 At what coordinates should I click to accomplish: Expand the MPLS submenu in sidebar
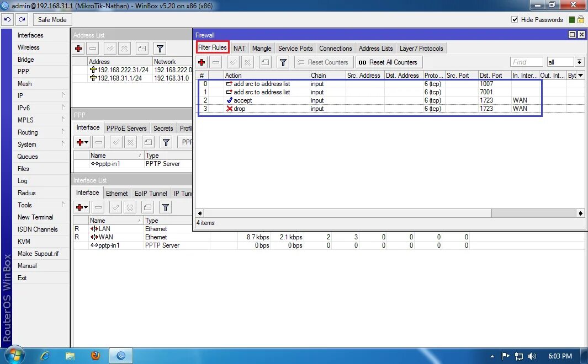[41, 120]
